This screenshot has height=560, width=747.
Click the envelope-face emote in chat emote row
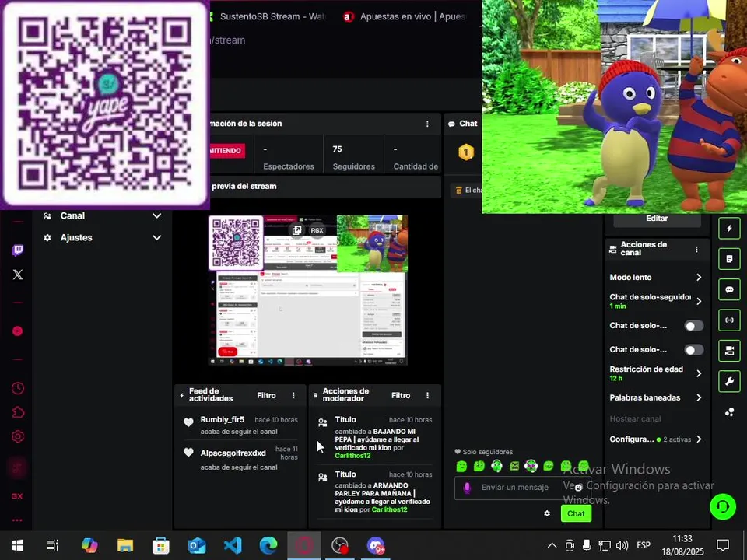514,466
